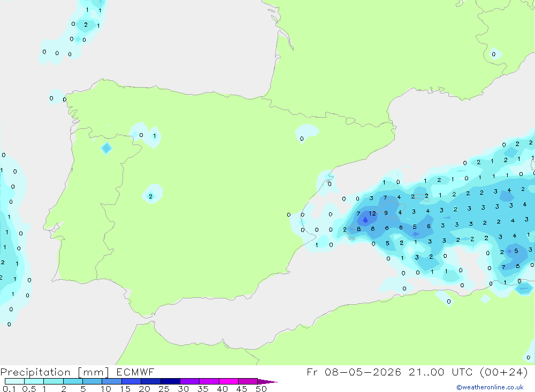The height and width of the screenshot is (392, 535).
Task: Click the '25' legend scale label
Action: tap(164, 389)
